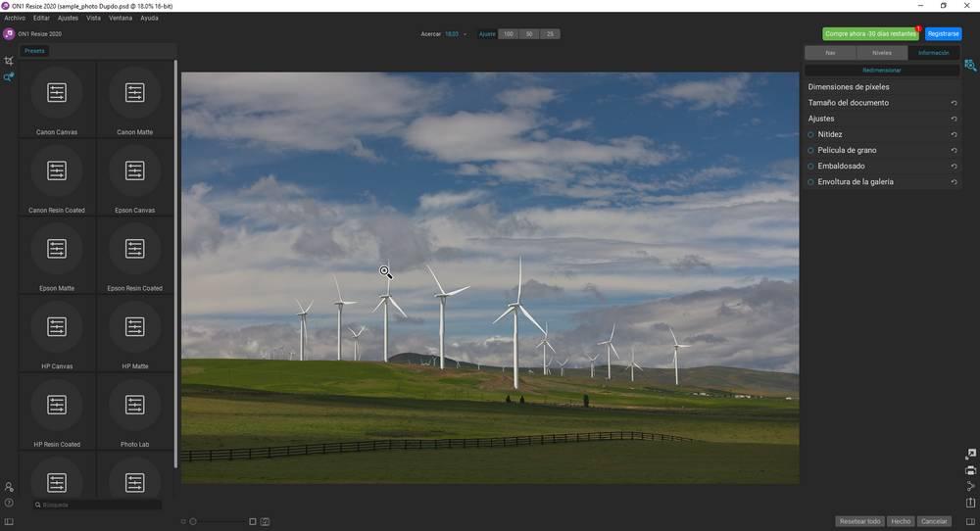This screenshot has height=531, width=980.
Task: Click the print icon on right sidebar
Action: click(x=970, y=470)
